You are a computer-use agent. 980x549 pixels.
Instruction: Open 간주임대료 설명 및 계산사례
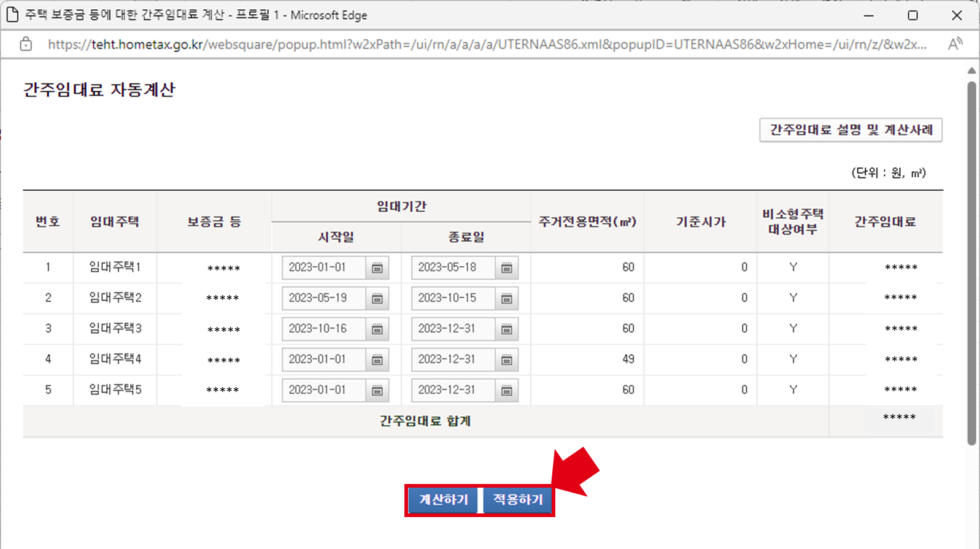[851, 130]
